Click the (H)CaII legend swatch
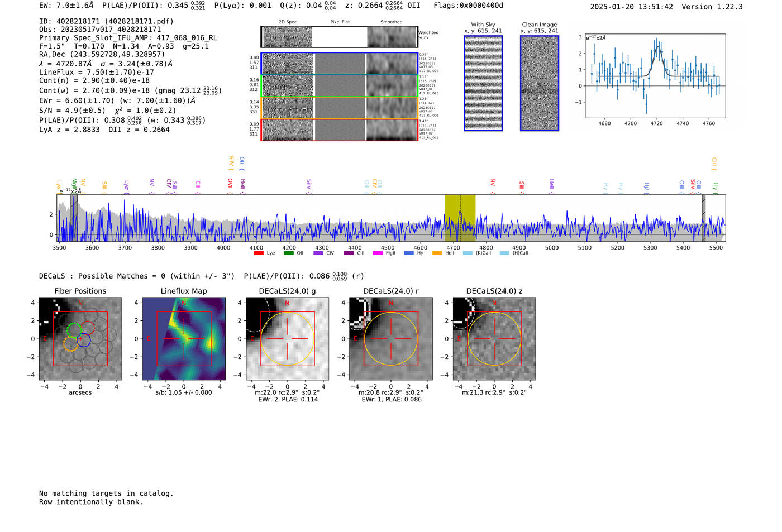Image resolution: width=782 pixels, height=532 pixels. (x=504, y=253)
